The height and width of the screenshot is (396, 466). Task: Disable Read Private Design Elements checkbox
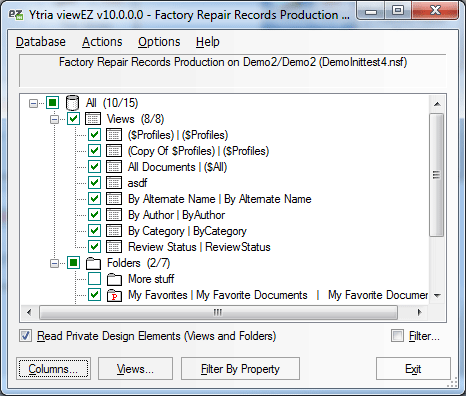point(26,336)
